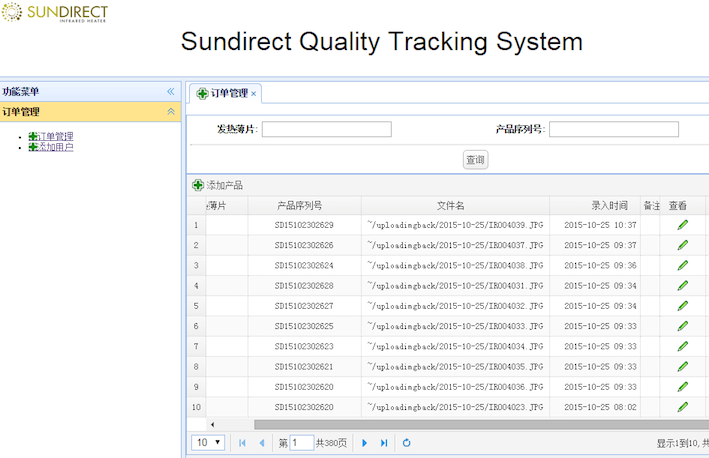Collapse the 订单管理 accordion section
Screen dimensions: 709x458
[171, 112]
